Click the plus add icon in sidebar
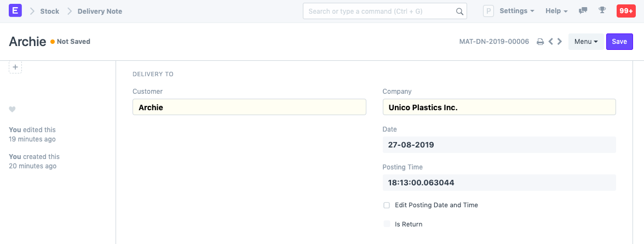Viewport: 644px width, 244px height. click(15, 67)
